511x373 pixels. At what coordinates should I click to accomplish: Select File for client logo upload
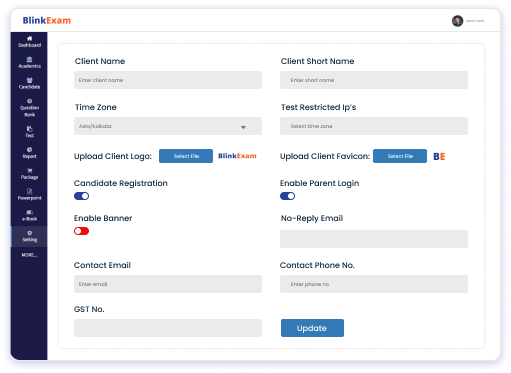[186, 156]
